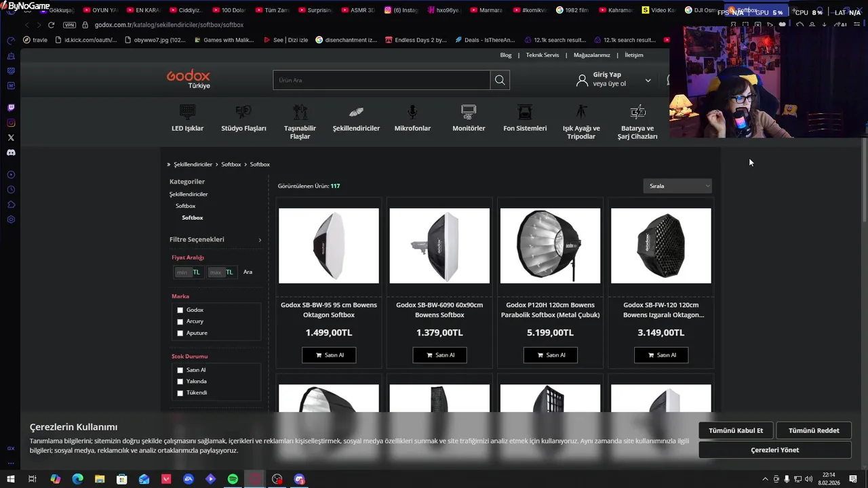Open the LED Işıklar category icon
The width and height of the screenshot is (868, 488).
pos(188,112)
